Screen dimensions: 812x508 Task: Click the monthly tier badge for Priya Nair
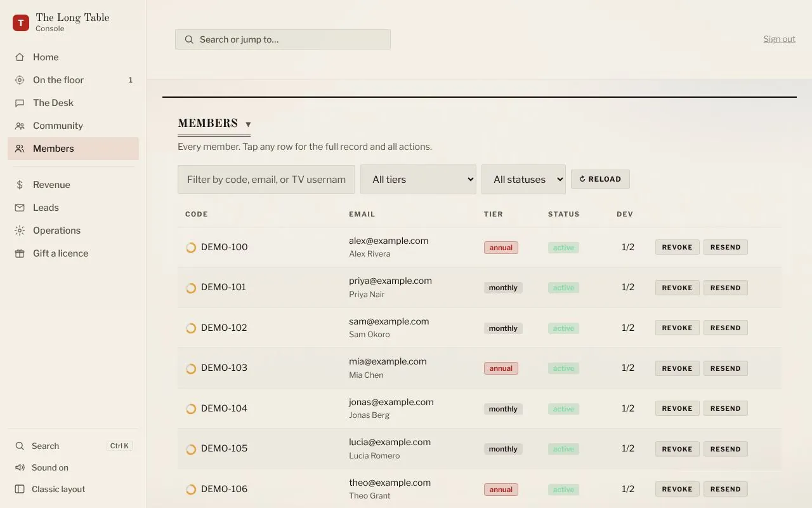click(503, 288)
